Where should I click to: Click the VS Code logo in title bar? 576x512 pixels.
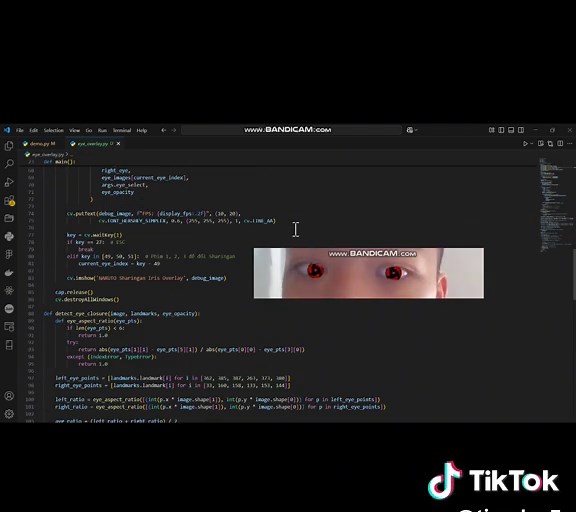pyautogui.click(x=7, y=130)
